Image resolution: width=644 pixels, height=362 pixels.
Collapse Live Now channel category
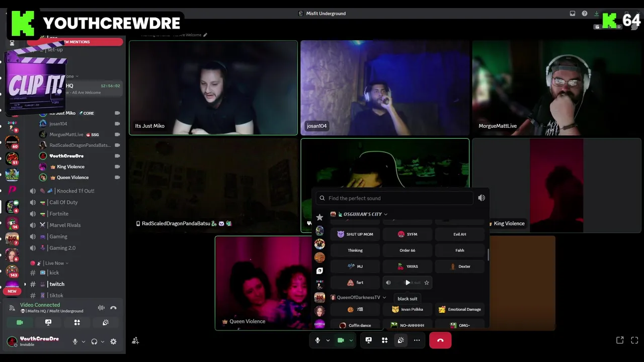(49, 263)
